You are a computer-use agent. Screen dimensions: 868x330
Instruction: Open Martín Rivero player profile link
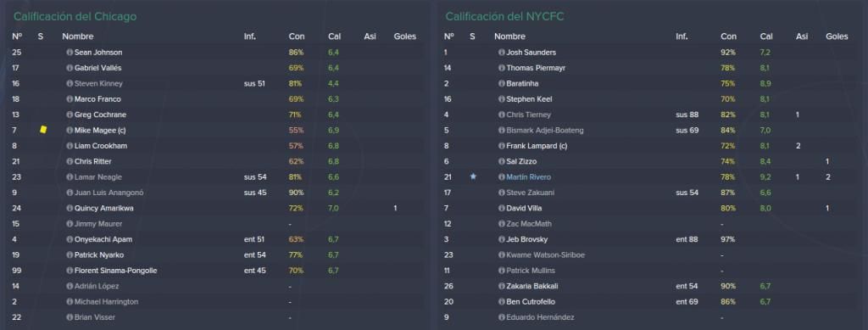click(x=528, y=177)
